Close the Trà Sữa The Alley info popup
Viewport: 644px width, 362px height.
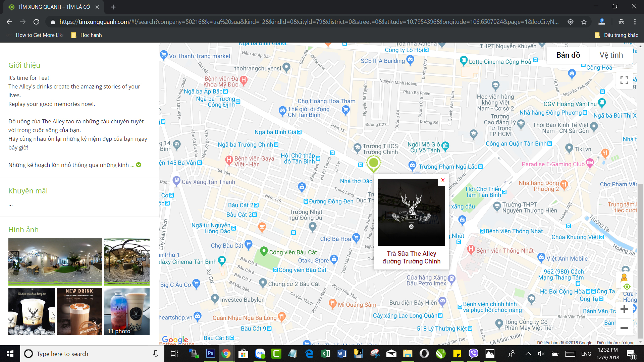pyautogui.click(x=443, y=180)
